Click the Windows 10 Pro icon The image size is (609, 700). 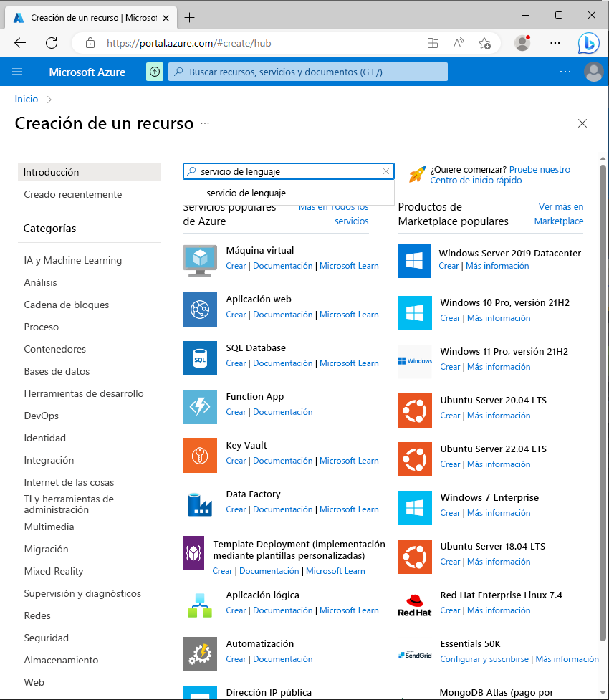point(414,313)
